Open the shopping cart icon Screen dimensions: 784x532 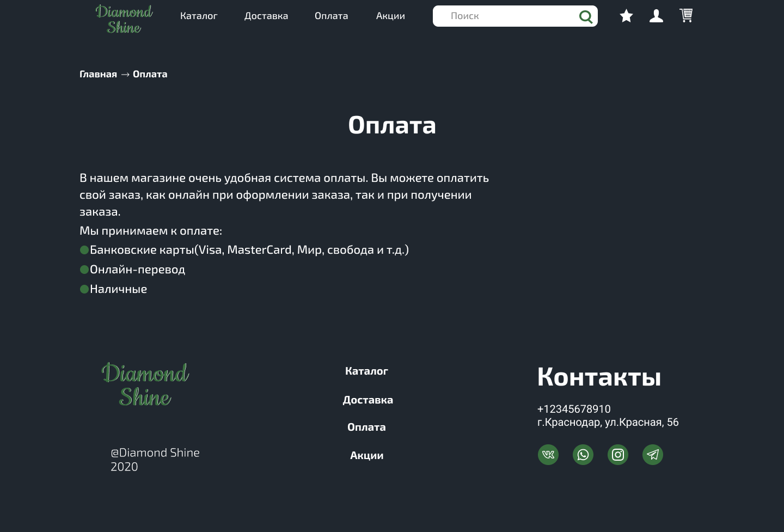687,15
